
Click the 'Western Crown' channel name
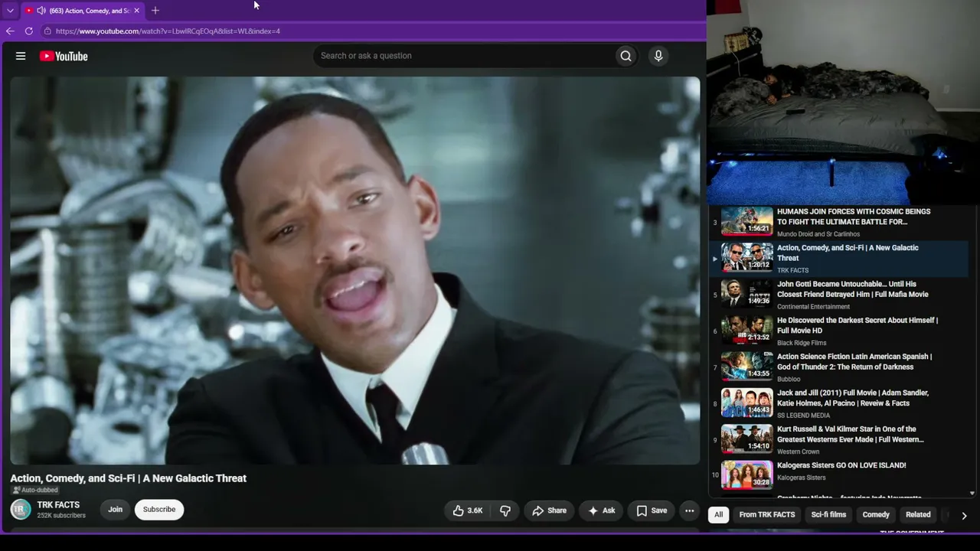tap(799, 452)
